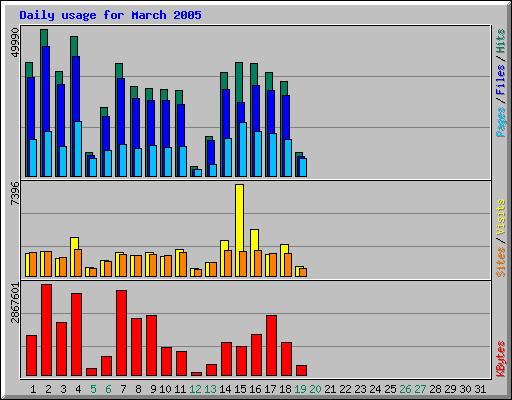This screenshot has height=400, width=512.
Task: Click day number 24 on the axis
Action: click(x=375, y=389)
